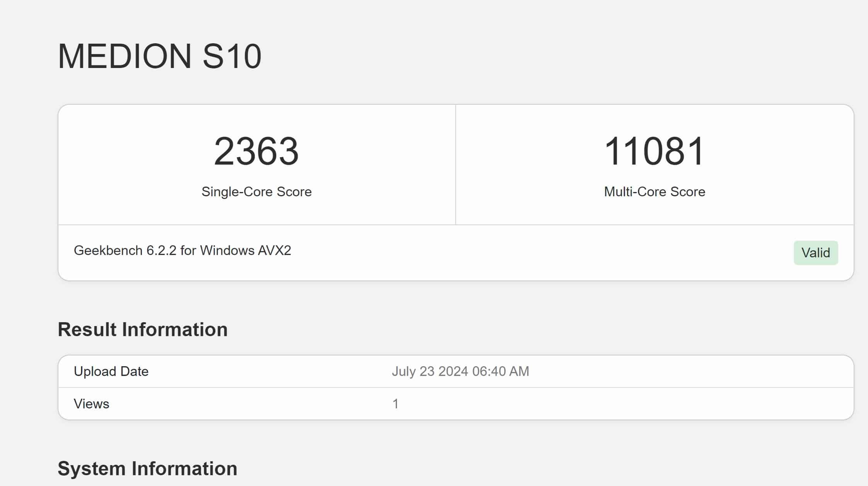Click the 6.2.2 version number
The image size is (868, 486).
pyautogui.click(x=161, y=251)
